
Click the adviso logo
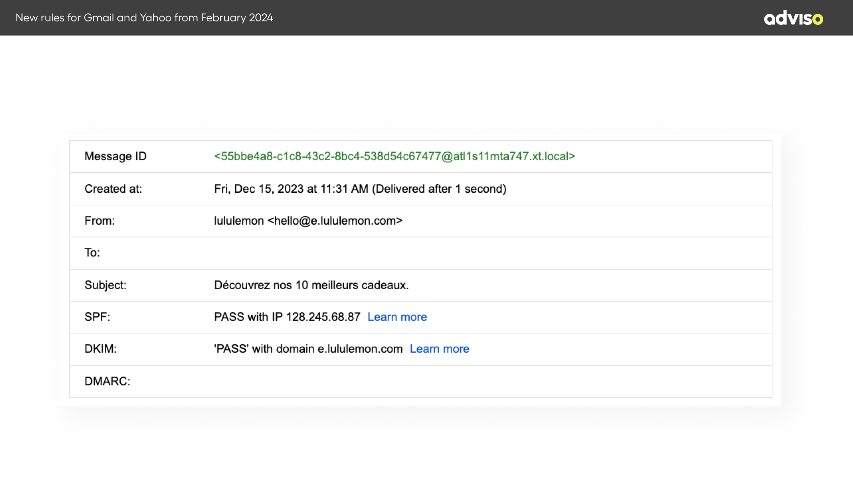tap(793, 18)
